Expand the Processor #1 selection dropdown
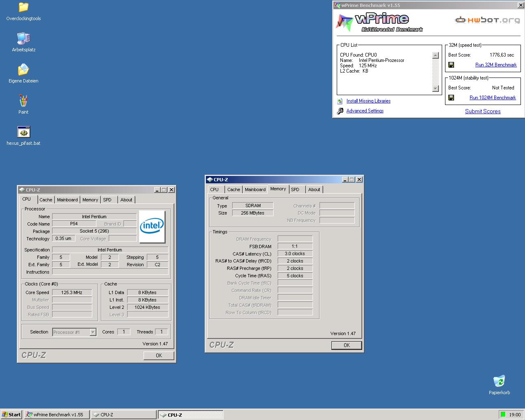The height and width of the screenshot is (420, 525). [93, 332]
